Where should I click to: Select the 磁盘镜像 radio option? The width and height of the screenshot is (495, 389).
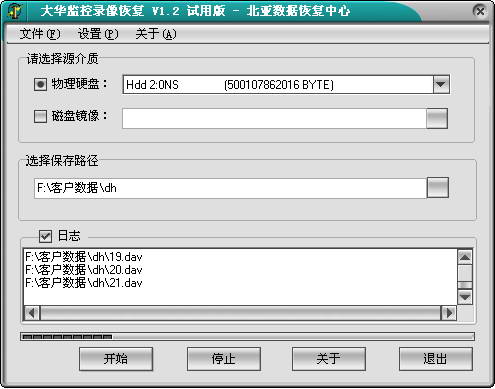coord(40,116)
